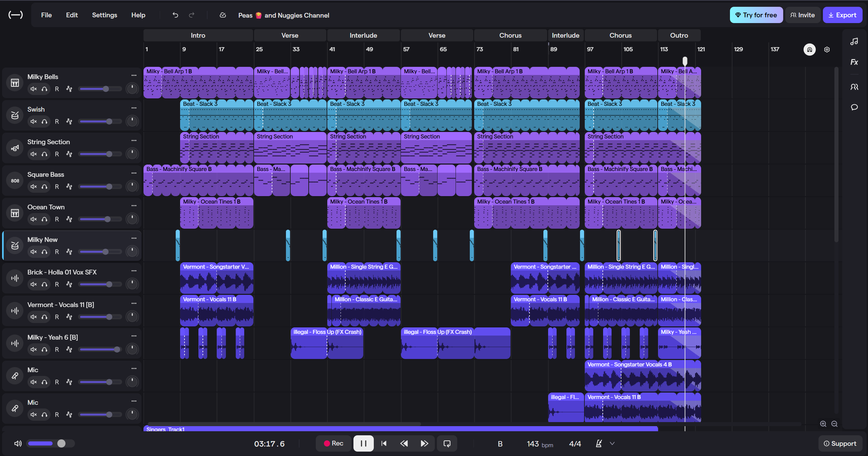This screenshot has width=868, height=456.
Task: Solo the String Section track headphones
Action: (x=44, y=154)
